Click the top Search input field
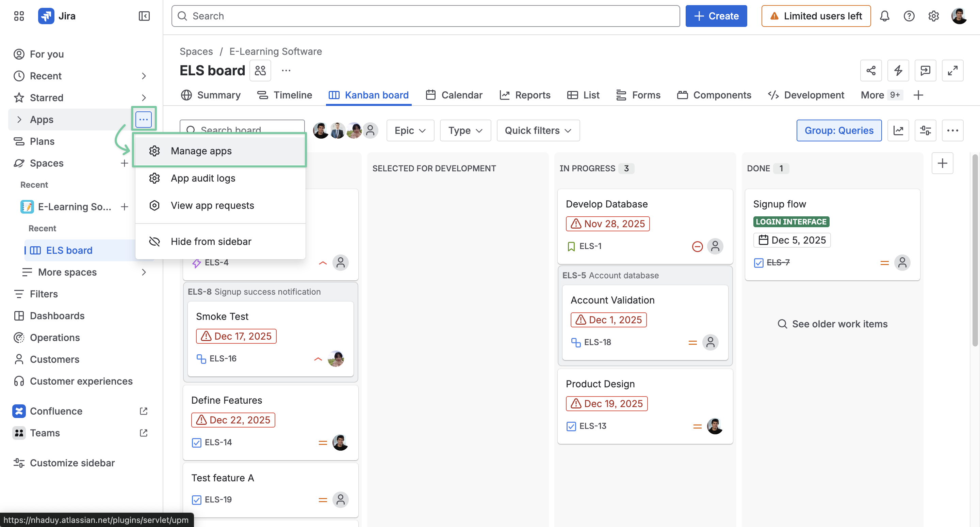The width and height of the screenshot is (980, 527). 425,16
